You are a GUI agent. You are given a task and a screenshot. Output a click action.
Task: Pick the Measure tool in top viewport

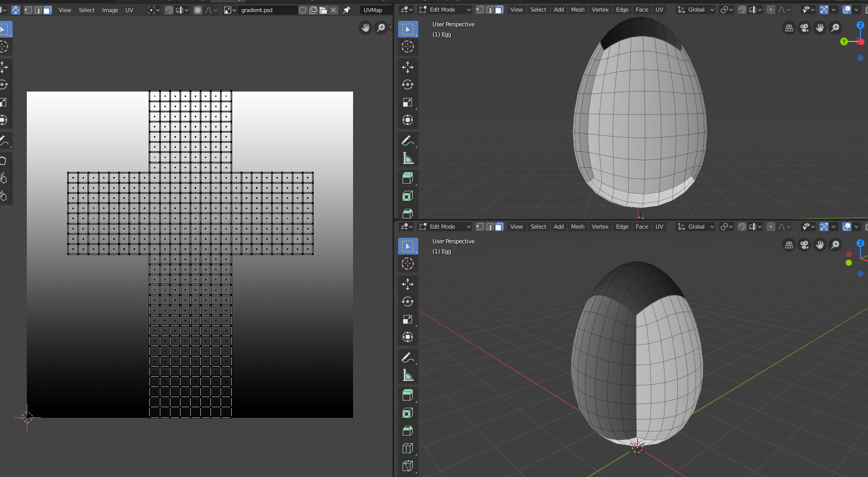(408, 158)
